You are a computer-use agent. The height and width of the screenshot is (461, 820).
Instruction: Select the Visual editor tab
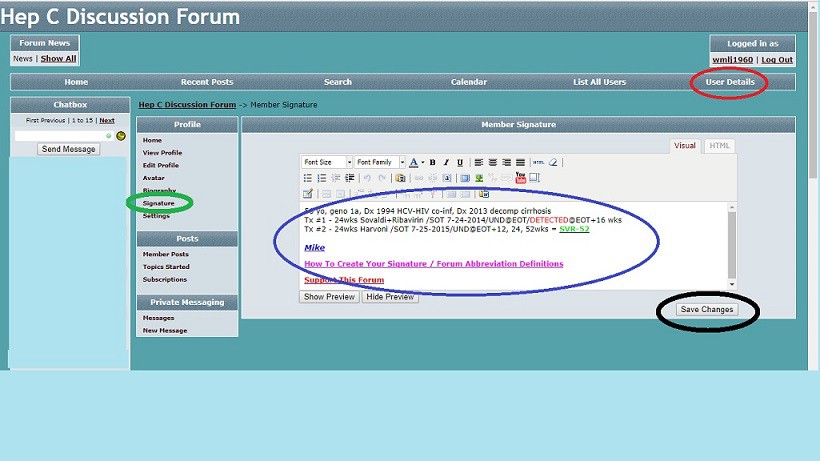point(684,146)
